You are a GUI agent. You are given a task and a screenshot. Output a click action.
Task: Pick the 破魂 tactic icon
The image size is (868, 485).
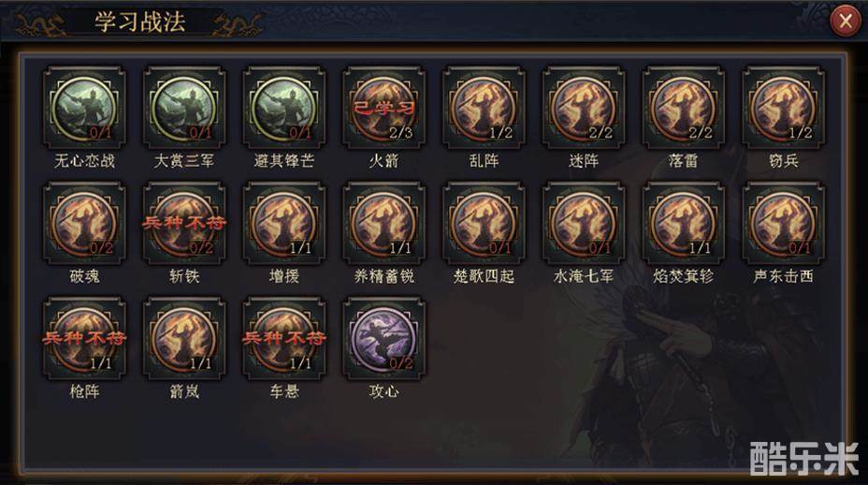[84, 223]
